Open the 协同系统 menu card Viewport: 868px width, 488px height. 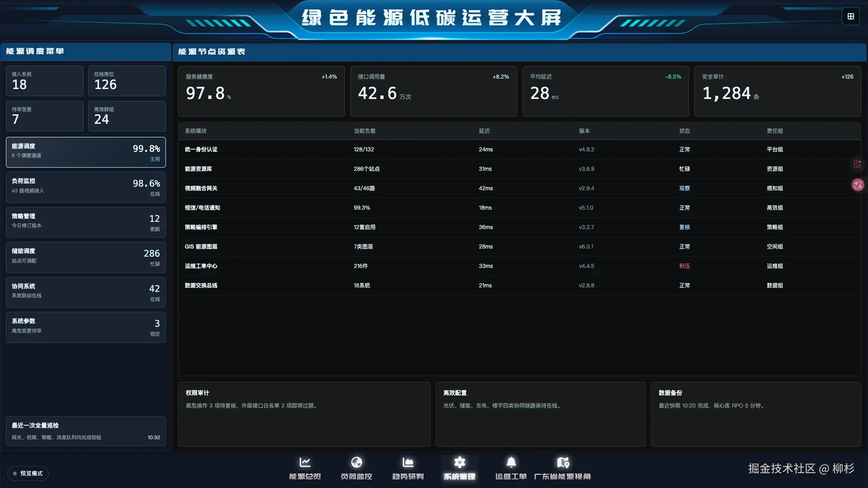[x=86, y=292]
